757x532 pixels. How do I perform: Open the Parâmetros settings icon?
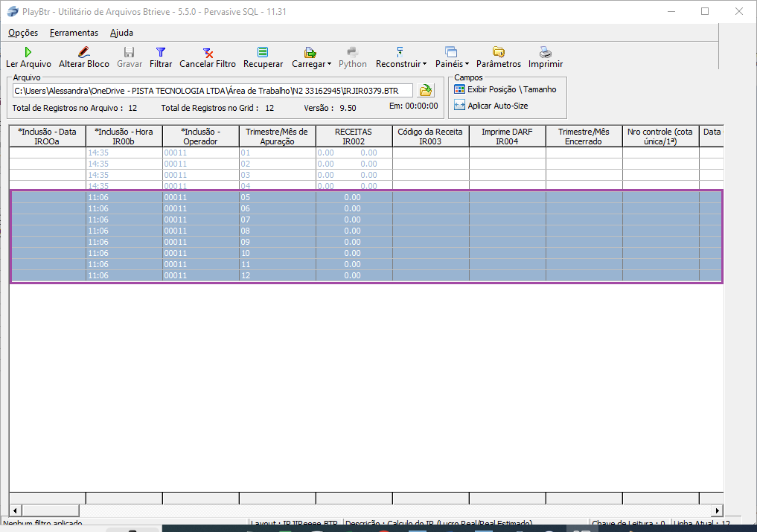pyautogui.click(x=499, y=52)
